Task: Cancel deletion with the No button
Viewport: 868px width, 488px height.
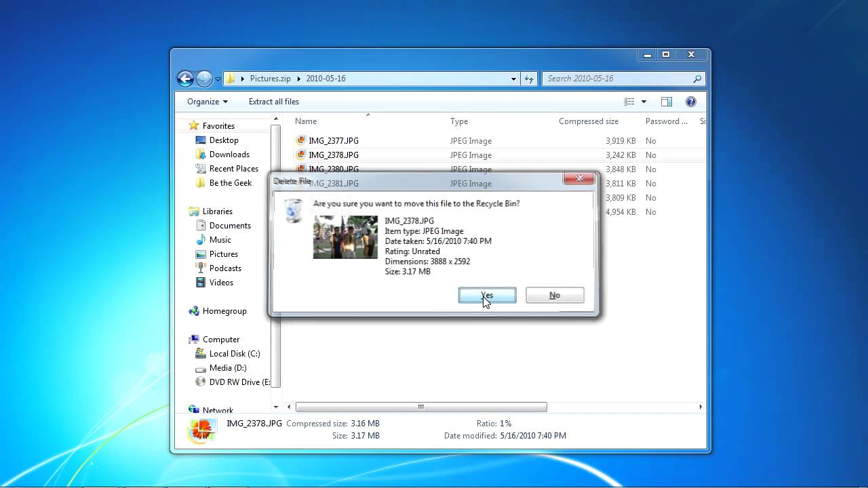Action: tap(555, 296)
